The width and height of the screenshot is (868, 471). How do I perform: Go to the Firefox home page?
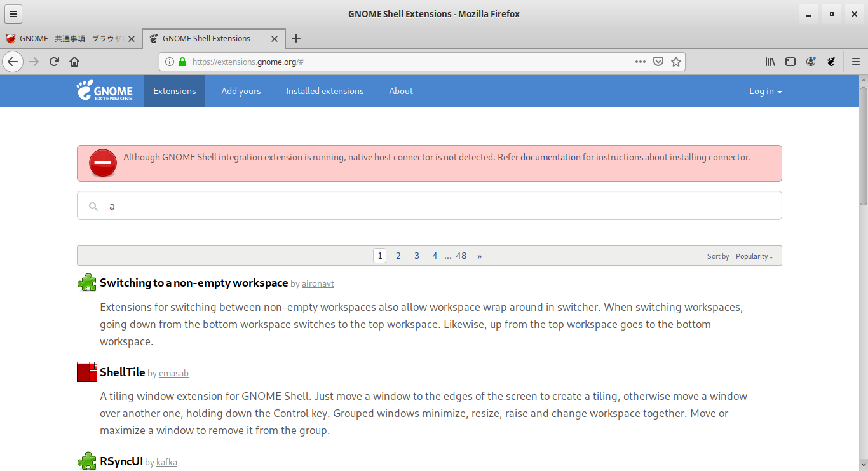click(74, 62)
